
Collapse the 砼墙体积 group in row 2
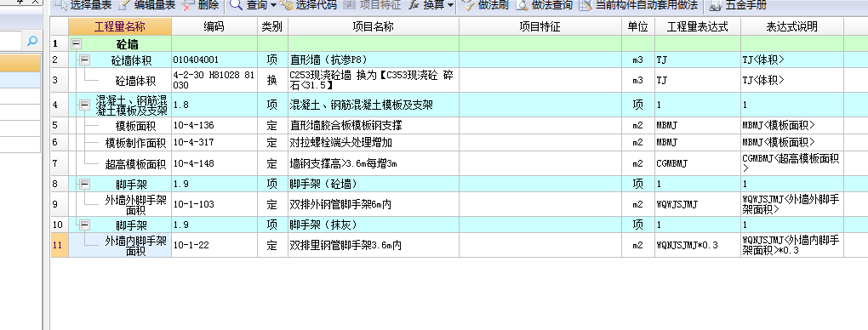pos(85,60)
